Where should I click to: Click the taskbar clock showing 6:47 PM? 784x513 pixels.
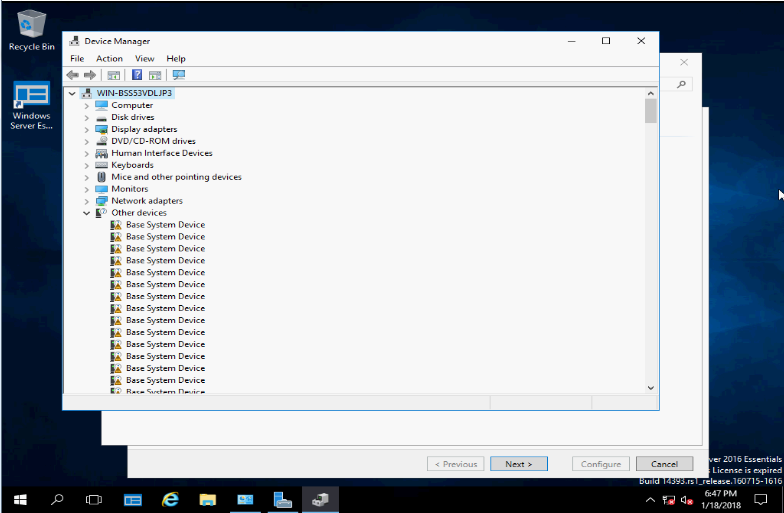(720, 500)
